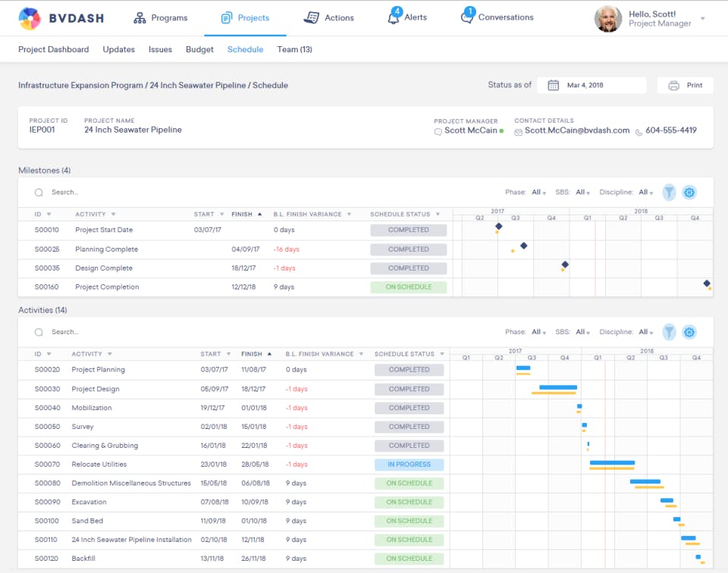Click the BVDASH logo icon
This screenshot has width=728, height=573.
tap(30, 17)
